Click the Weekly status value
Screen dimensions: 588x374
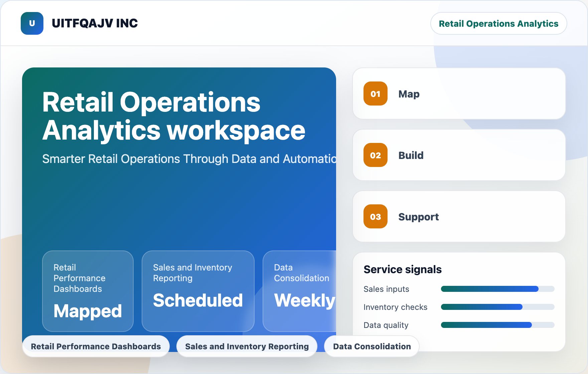click(x=305, y=300)
